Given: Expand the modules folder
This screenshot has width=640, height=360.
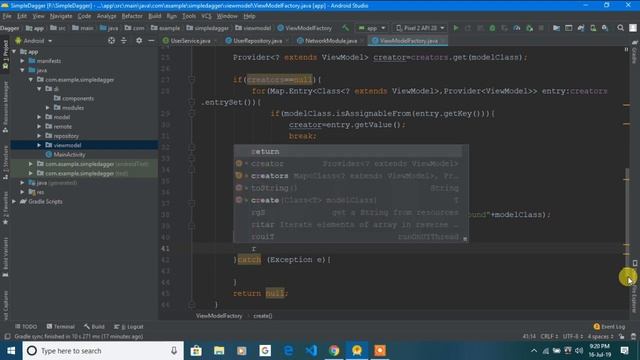Looking at the screenshot, I should coord(48,108).
